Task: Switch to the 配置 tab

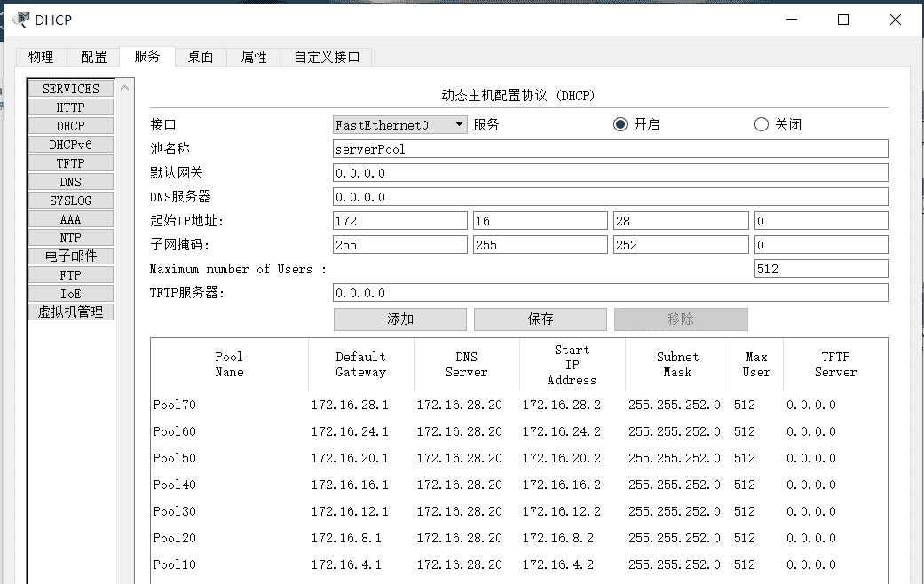Action: [93, 56]
